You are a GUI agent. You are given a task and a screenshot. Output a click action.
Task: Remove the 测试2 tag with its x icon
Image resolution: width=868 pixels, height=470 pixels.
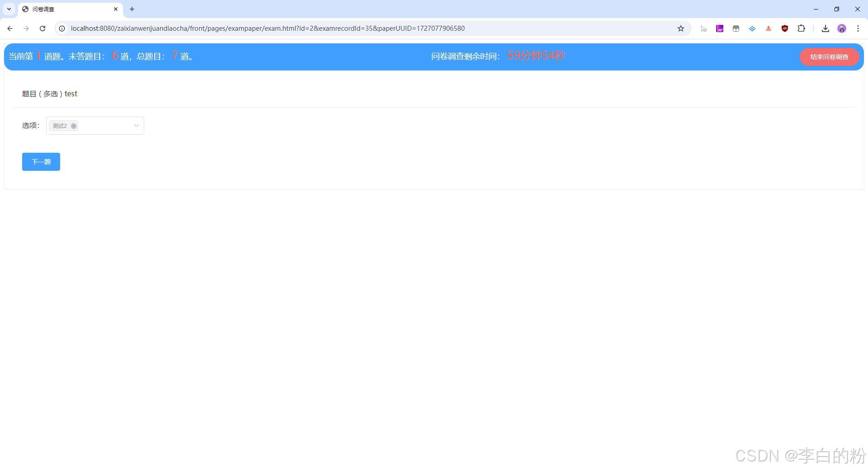click(74, 126)
